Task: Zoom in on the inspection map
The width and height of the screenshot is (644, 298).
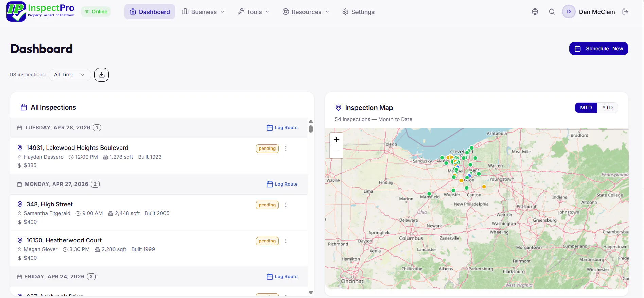Action: (336, 139)
